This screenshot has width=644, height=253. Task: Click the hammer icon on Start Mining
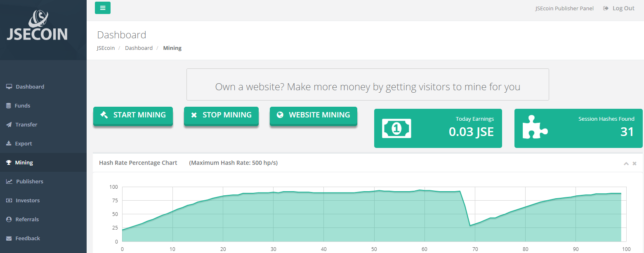coord(104,115)
